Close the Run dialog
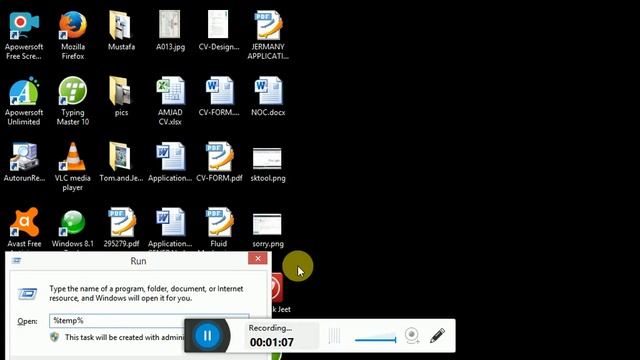This screenshot has width=640, height=360. pos(258,258)
